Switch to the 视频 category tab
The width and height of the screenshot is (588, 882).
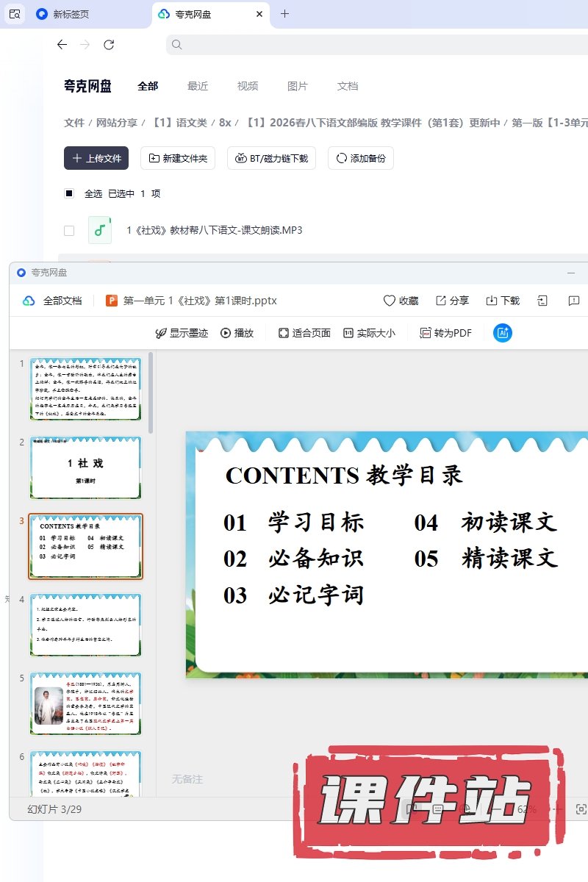pos(248,86)
